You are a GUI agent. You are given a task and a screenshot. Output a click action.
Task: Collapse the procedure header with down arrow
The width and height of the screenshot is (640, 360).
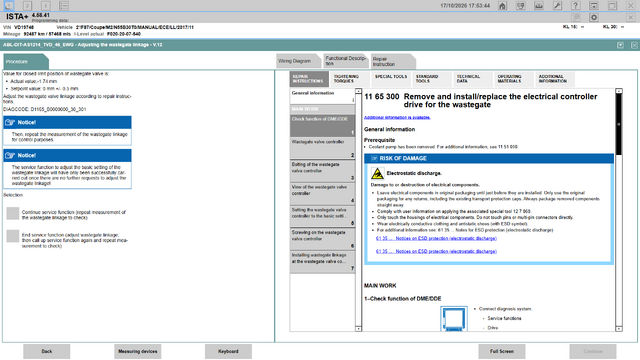pos(620,45)
